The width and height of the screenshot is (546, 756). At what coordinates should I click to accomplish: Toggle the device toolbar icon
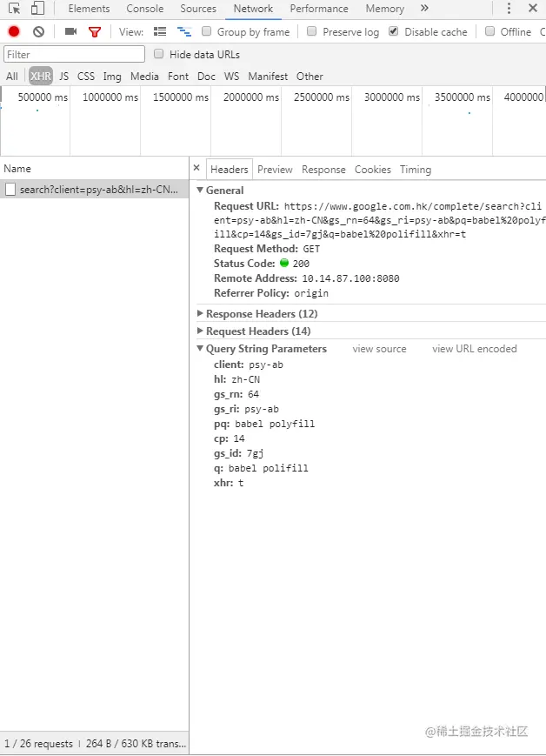click(x=37, y=8)
